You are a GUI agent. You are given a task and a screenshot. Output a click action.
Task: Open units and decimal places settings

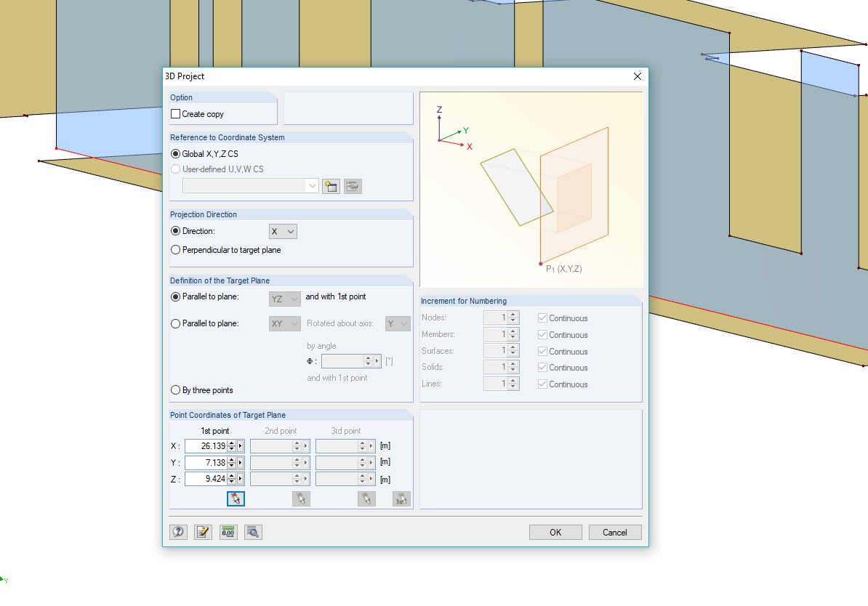click(x=228, y=532)
